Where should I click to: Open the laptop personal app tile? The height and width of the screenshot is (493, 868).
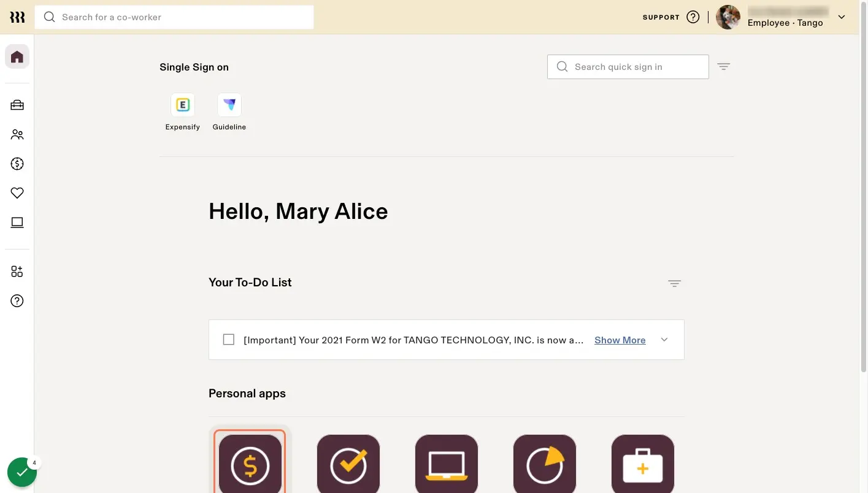447,464
